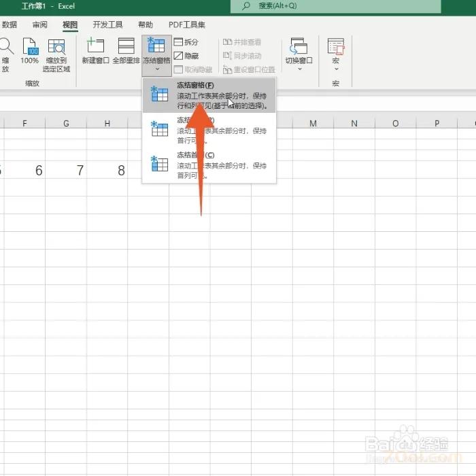Click View Side by Side (并排查看)

tap(242, 42)
